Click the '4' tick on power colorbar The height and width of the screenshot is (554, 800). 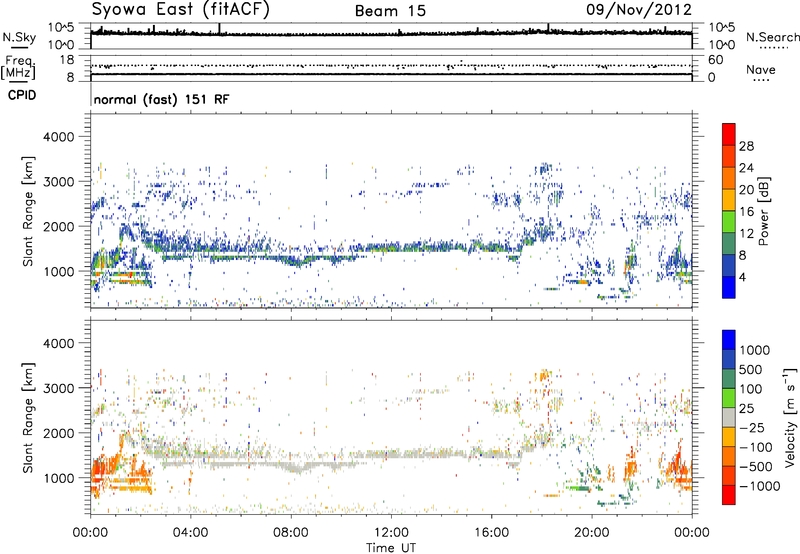click(x=742, y=277)
